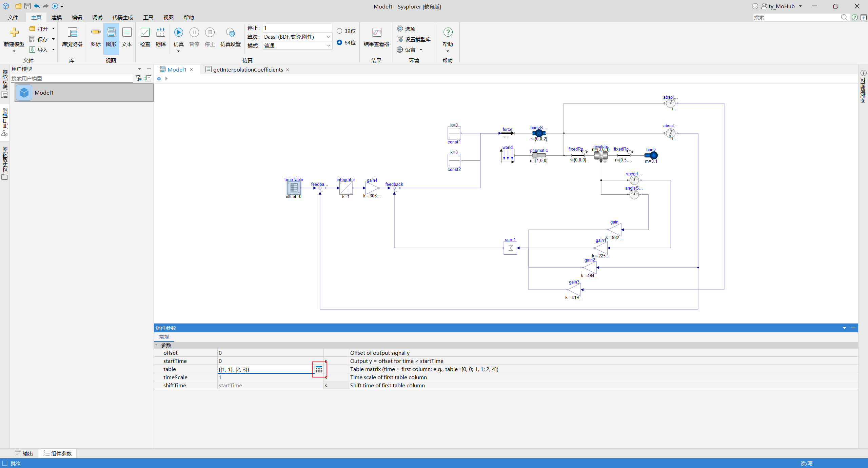Image resolution: width=868 pixels, height=468 pixels.
Task: Click the undo arrow in title bar
Action: point(37,6)
